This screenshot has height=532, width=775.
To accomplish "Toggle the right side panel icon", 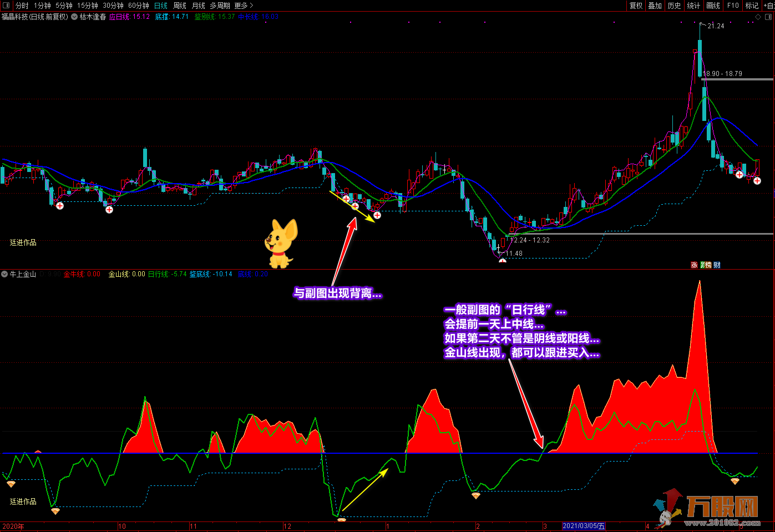I will [768, 16].
